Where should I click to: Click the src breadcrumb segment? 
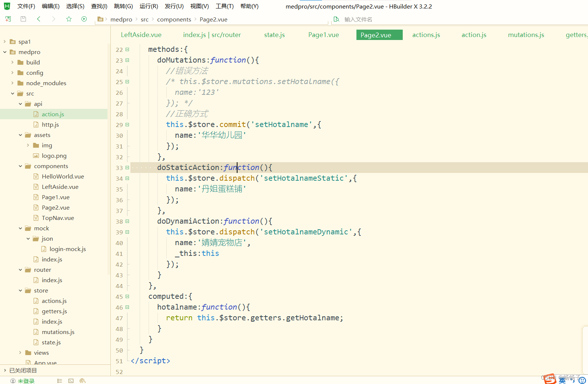click(144, 19)
